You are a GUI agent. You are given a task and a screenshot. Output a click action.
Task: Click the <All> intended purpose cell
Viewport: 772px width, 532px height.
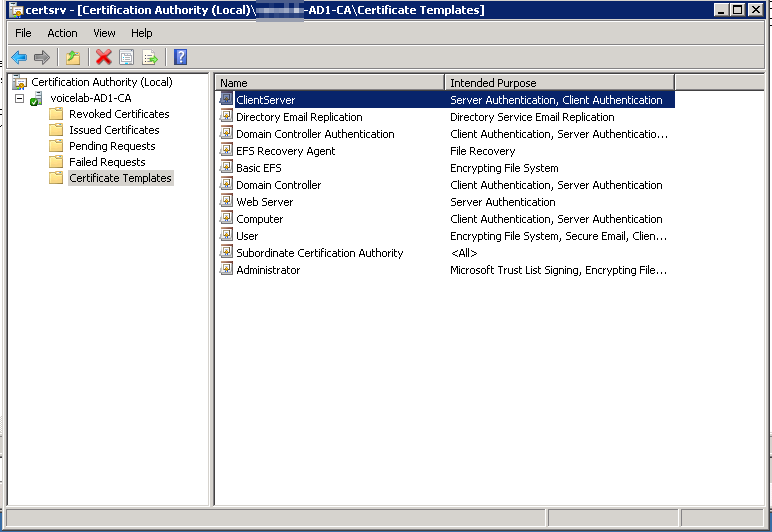tap(464, 253)
